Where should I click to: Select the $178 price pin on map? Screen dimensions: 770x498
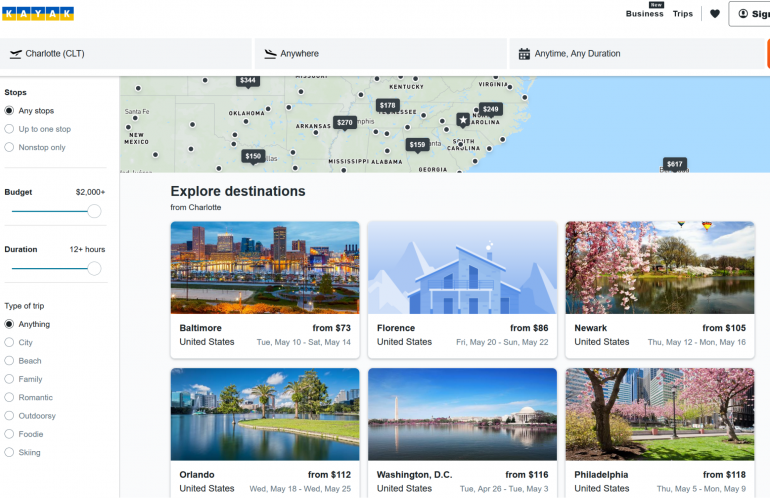[388, 105]
